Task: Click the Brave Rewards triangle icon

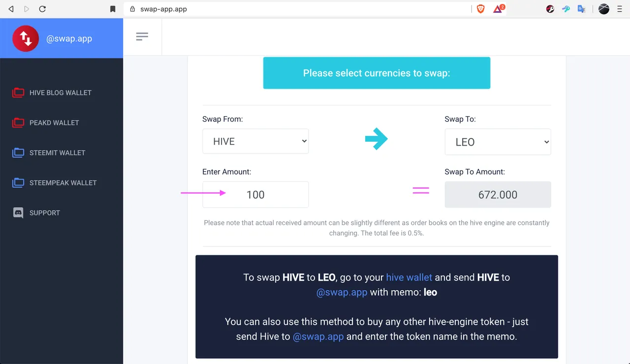Action: tap(498, 9)
